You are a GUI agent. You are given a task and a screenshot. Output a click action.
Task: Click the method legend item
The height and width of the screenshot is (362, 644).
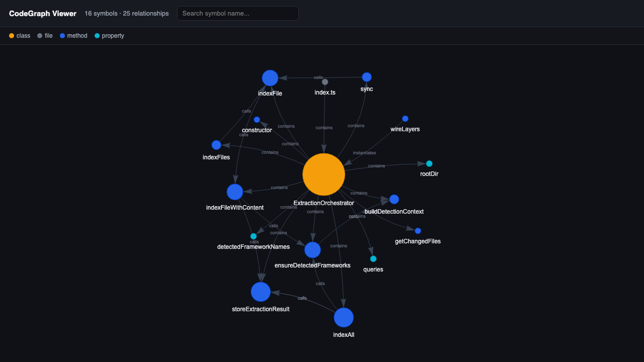pos(73,36)
